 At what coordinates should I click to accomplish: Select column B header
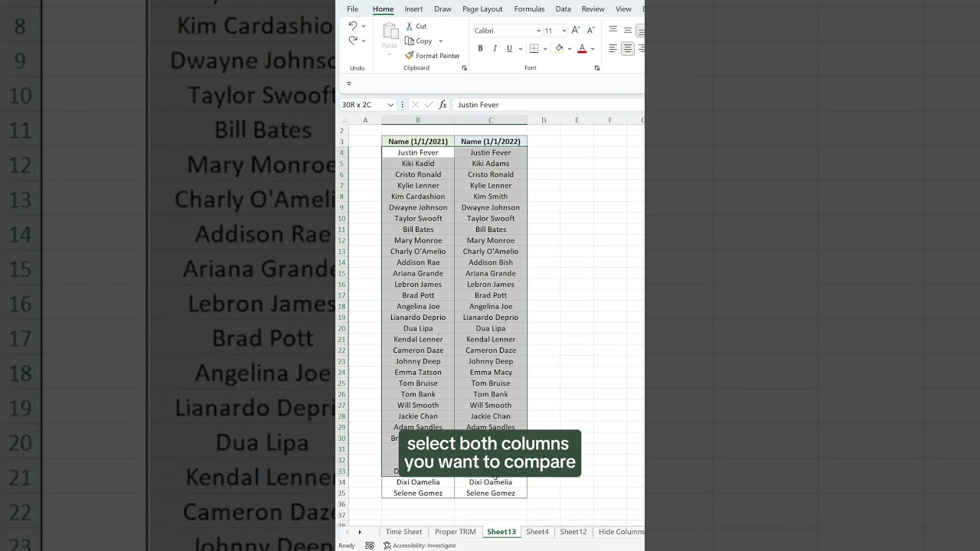418,120
